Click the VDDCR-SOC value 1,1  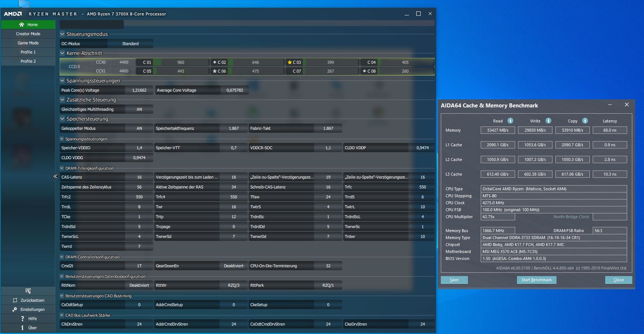328,148
